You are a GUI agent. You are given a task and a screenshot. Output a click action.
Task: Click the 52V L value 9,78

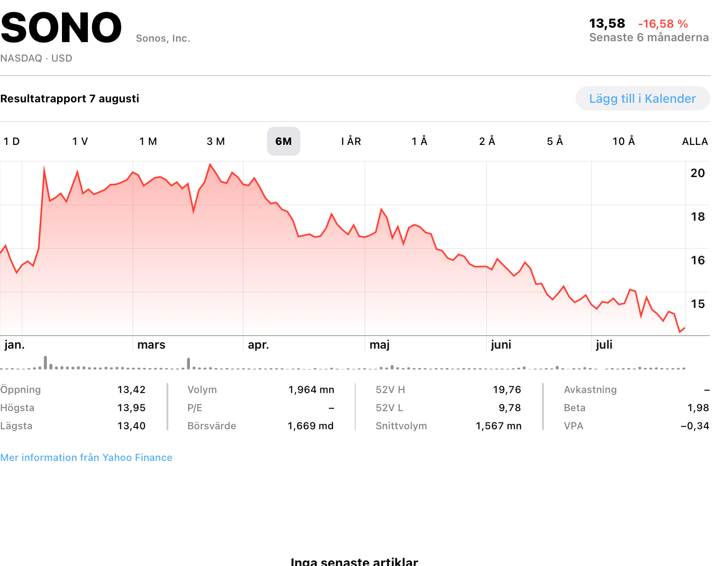509,408
